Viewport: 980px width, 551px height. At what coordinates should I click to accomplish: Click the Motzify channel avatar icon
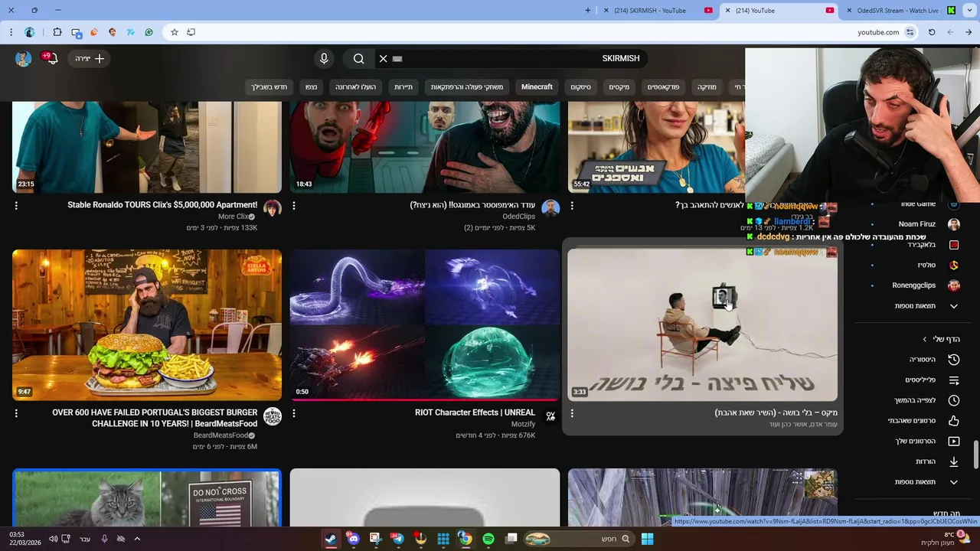tap(550, 416)
